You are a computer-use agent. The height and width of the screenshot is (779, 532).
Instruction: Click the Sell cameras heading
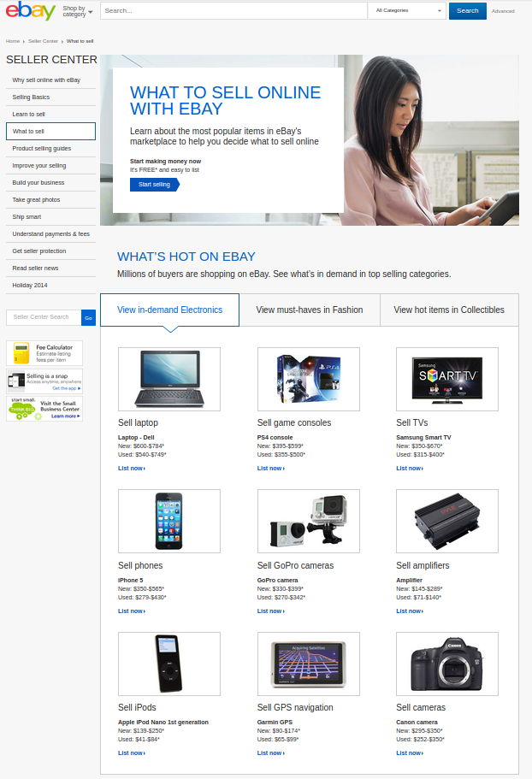pyautogui.click(x=421, y=707)
